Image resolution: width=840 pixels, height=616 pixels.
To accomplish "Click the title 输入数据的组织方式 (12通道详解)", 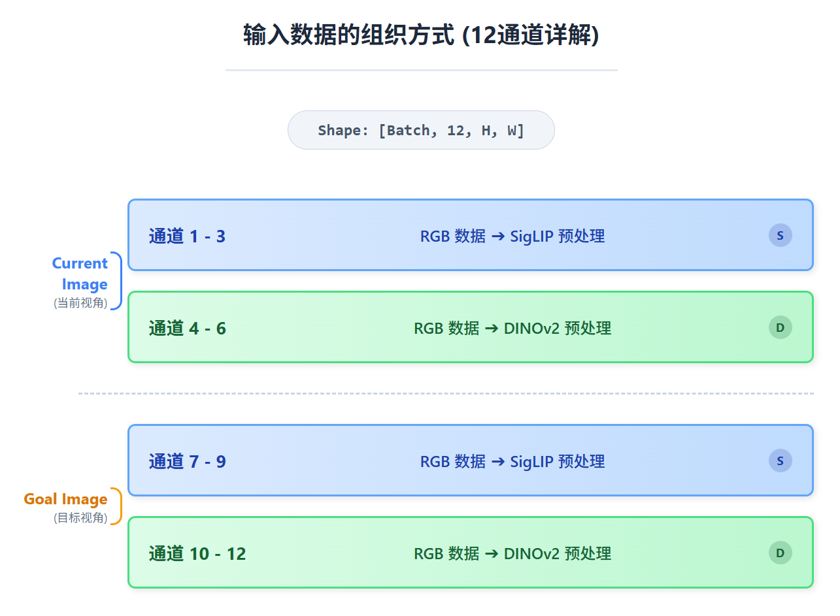I will 421,35.
